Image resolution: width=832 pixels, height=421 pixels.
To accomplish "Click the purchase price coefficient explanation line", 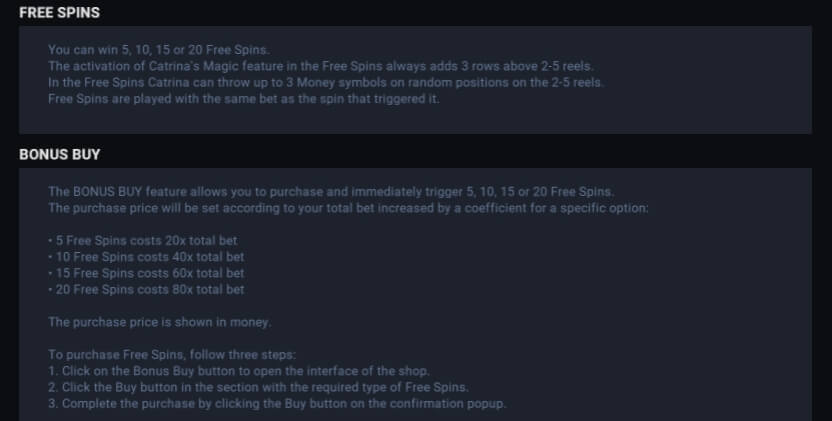I will (348, 208).
